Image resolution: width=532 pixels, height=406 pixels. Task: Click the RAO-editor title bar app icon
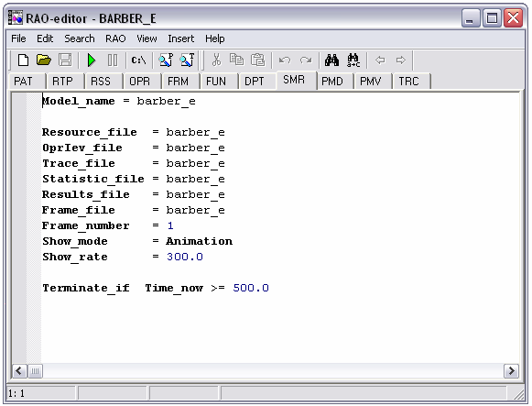[16, 17]
